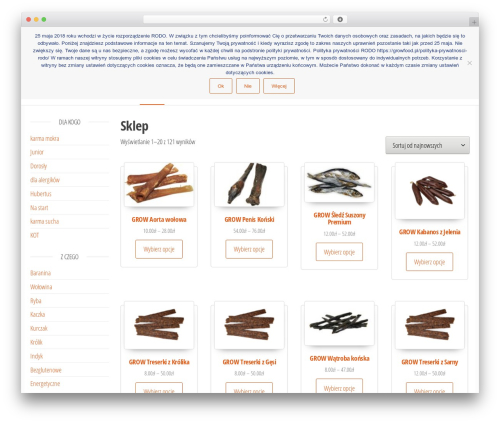This screenshot has height=423, width=500.
Task: Go to Na start category
Action: point(39,208)
